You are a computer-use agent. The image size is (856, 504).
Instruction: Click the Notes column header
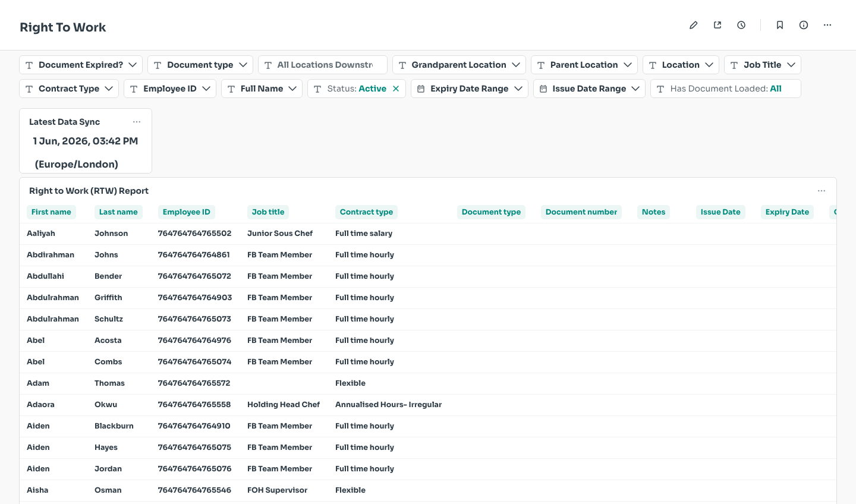(x=653, y=212)
